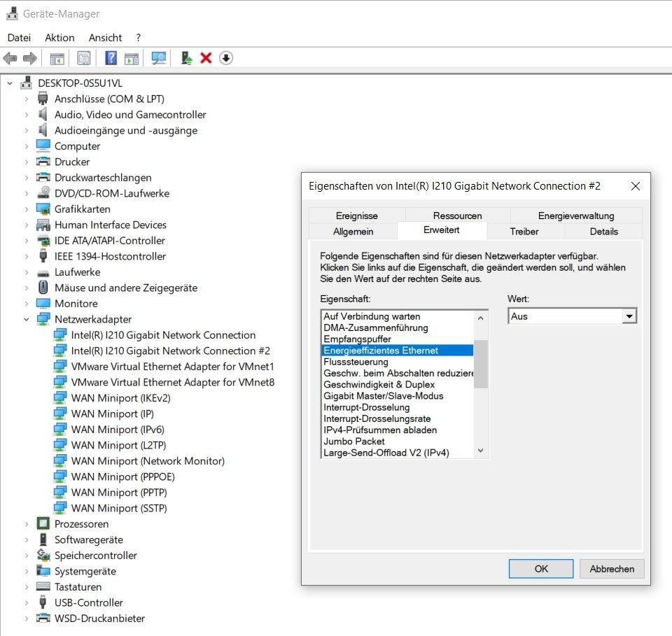Select Intel(R) I210 Gigabit Network Connection #2
Image resolution: width=672 pixels, height=636 pixels.
[171, 351]
